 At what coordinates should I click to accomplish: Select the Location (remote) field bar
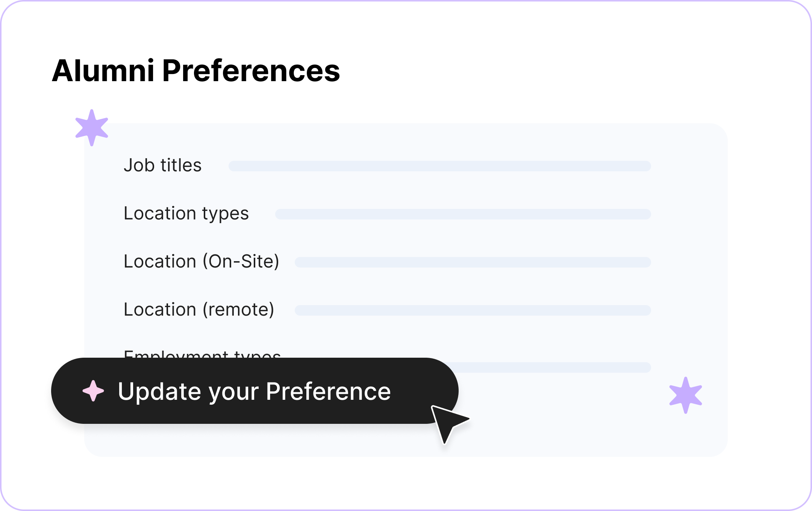click(473, 310)
